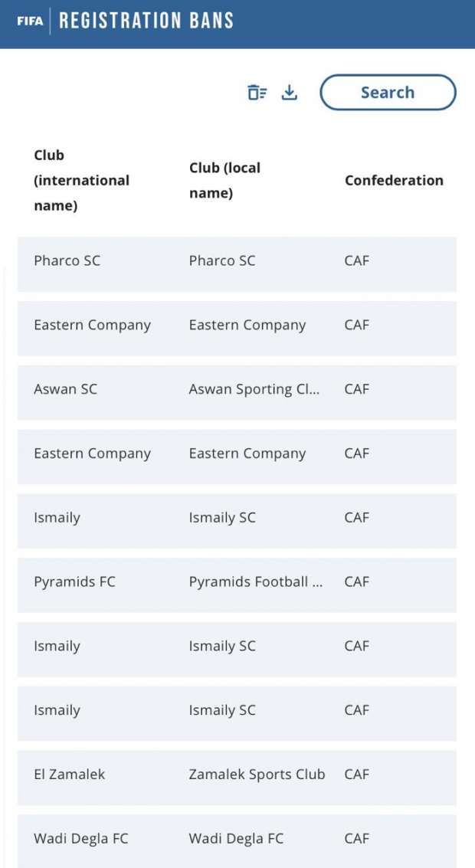Sort by Confederation column header
The height and width of the screenshot is (868, 475).
pyautogui.click(x=394, y=181)
